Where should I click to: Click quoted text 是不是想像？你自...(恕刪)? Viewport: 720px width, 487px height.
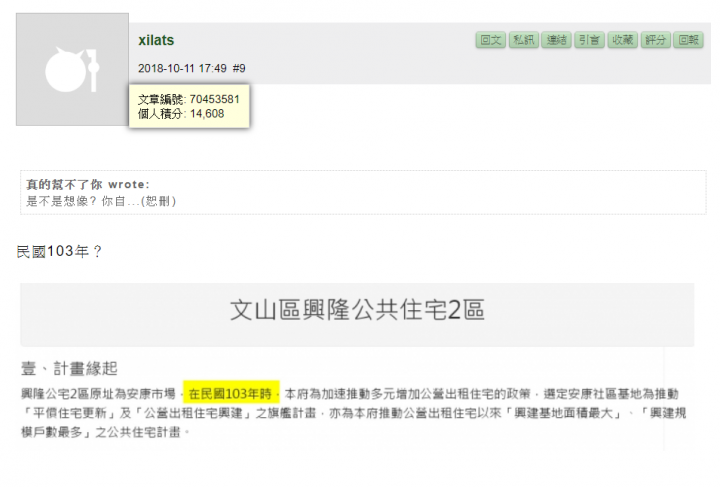101,201
